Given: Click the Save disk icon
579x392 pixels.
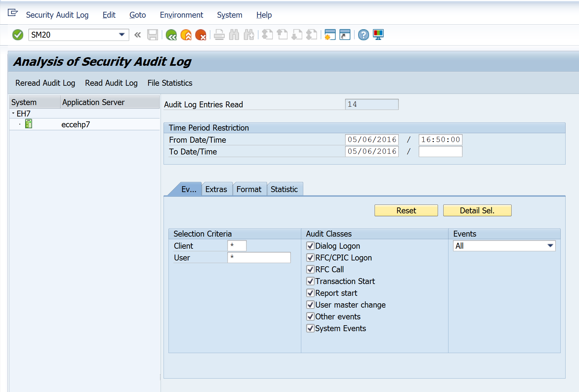Looking at the screenshot, I should click(152, 35).
